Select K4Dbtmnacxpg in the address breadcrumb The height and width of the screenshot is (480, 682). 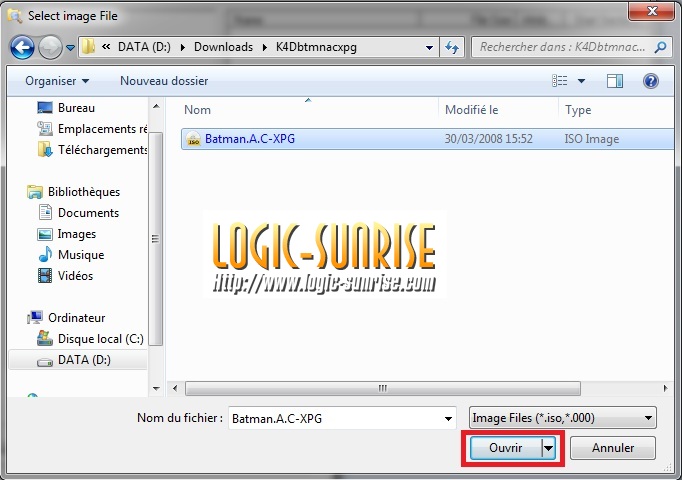tap(316, 47)
